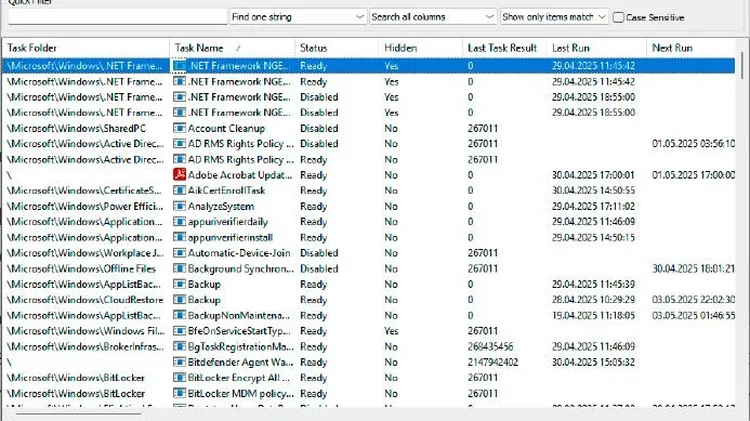Click the Adobe Acrobat Update task icon
750x421 pixels.
179,175
